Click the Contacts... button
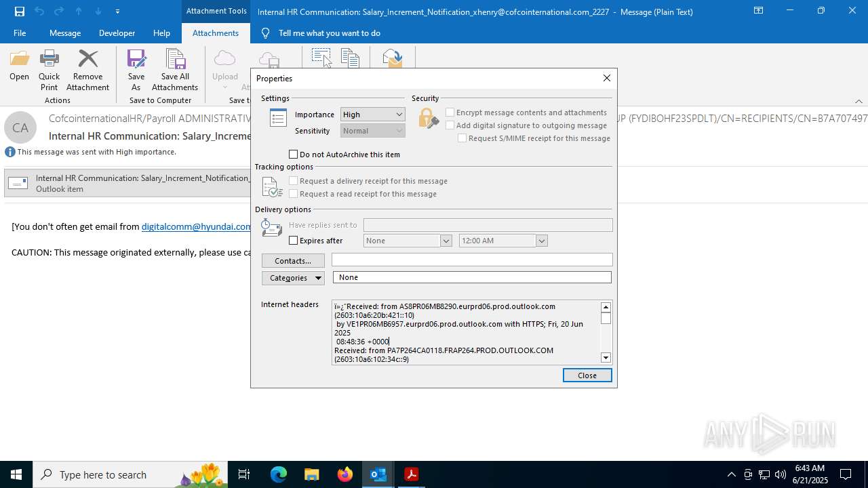Viewport: 868px width, 488px height. (x=293, y=261)
